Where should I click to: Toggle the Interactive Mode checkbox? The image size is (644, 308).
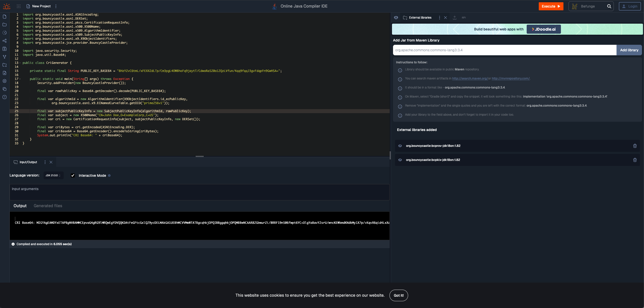coord(73,175)
